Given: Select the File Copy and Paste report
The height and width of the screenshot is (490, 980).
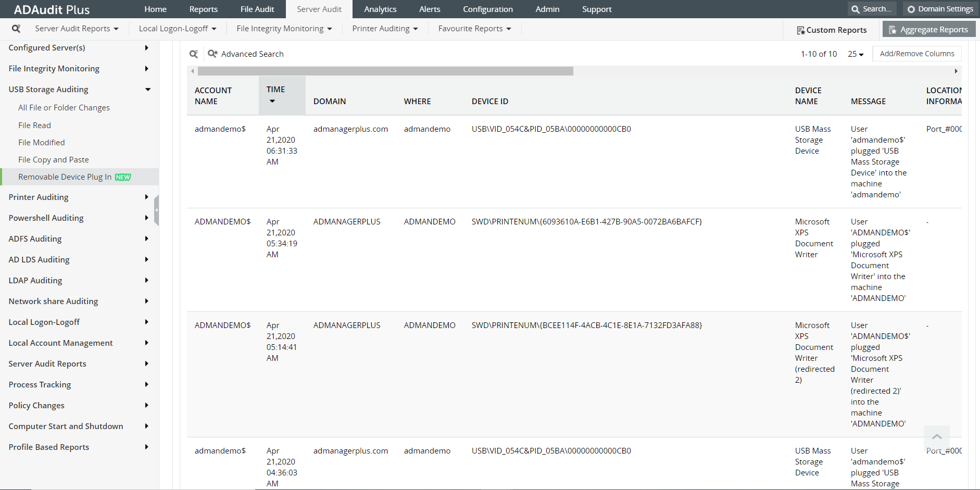Looking at the screenshot, I should pos(53,159).
